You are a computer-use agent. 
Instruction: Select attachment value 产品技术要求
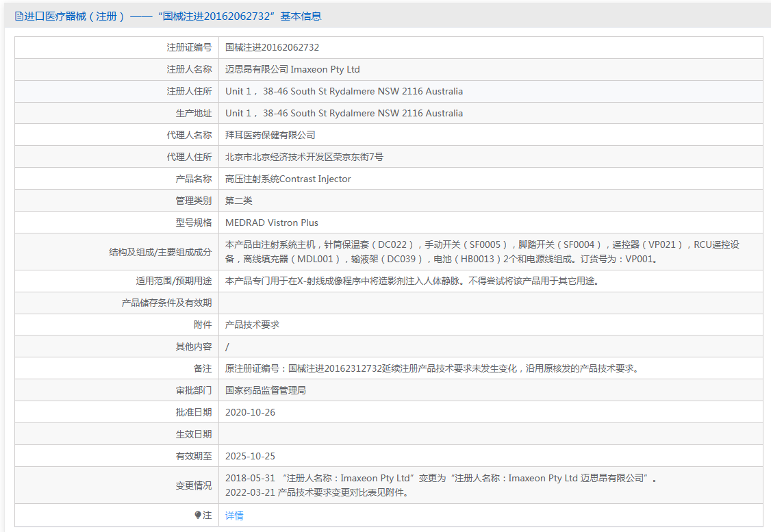pos(252,325)
